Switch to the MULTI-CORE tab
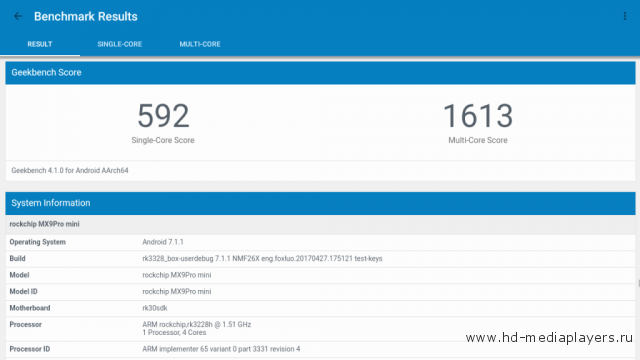The width and height of the screenshot is (640, 360). [200, 44]
